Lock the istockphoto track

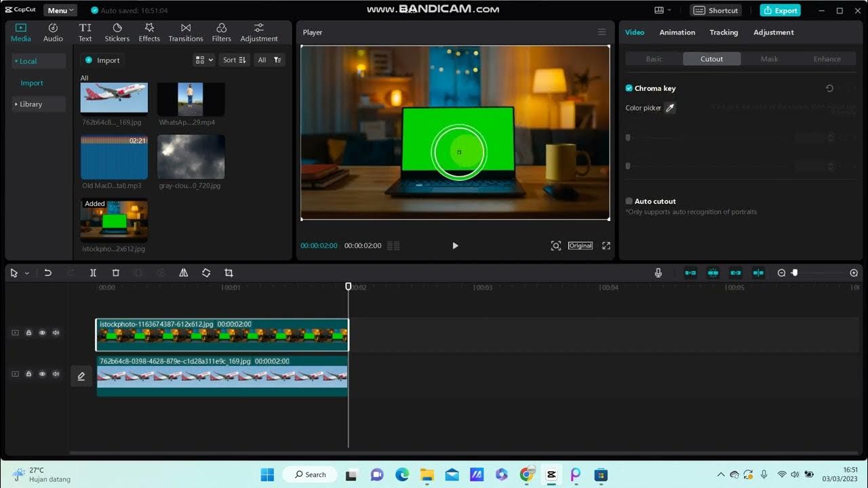coord(28,333)
